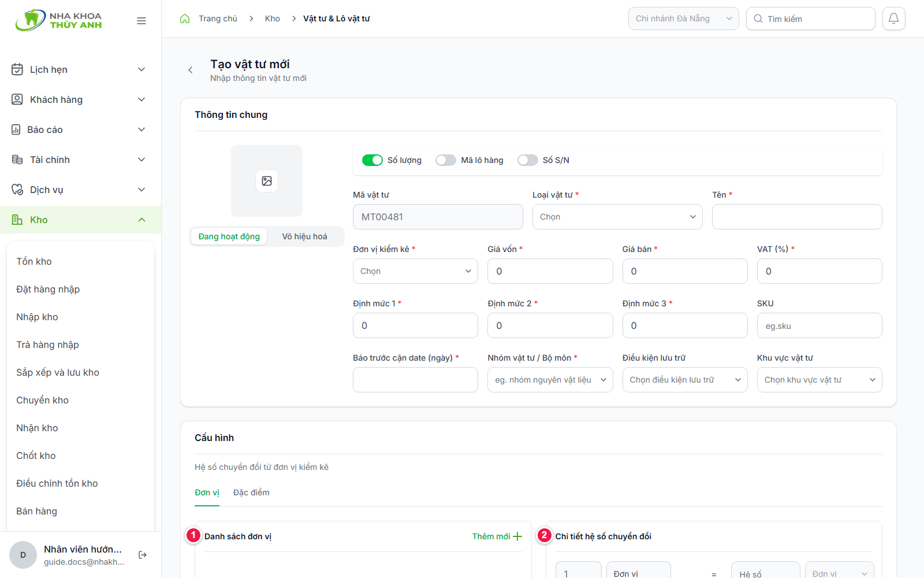
Task: Click the Báo trước cận date field
Action: (415, 380)
